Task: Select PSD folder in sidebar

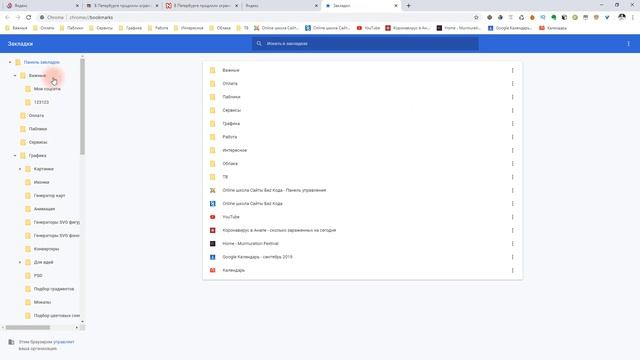Action: point(38,276)
